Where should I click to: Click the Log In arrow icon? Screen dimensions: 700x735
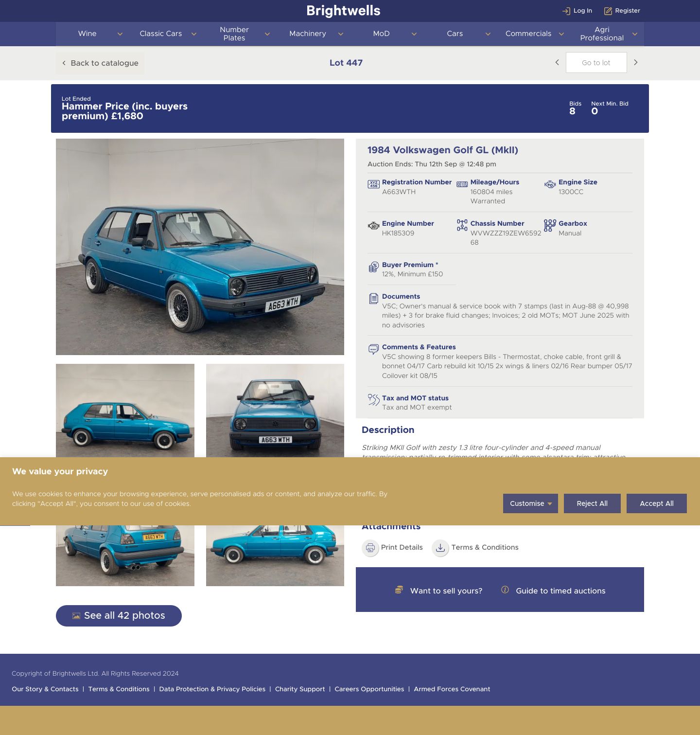[x=566, y=11]
